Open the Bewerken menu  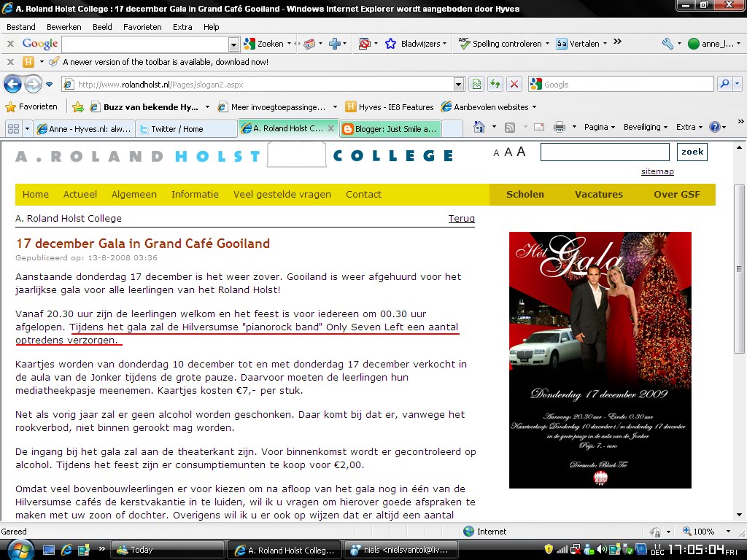64,27
